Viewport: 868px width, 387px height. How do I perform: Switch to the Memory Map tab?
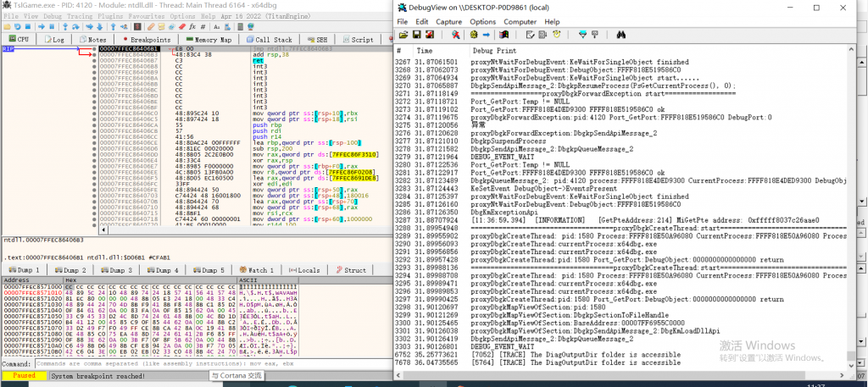(x=207, y=40)
